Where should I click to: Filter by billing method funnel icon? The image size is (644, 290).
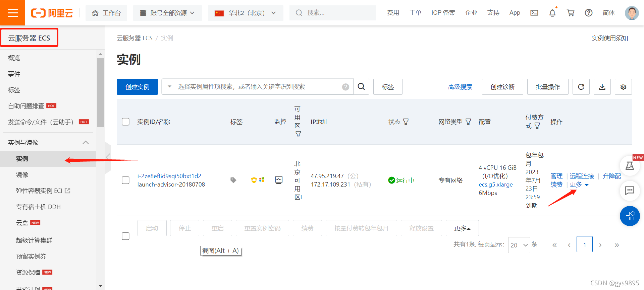point(537,126)
